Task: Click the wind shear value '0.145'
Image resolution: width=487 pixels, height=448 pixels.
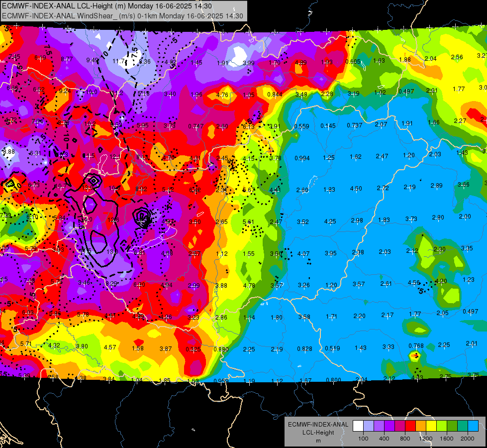Action: point(328,125)
